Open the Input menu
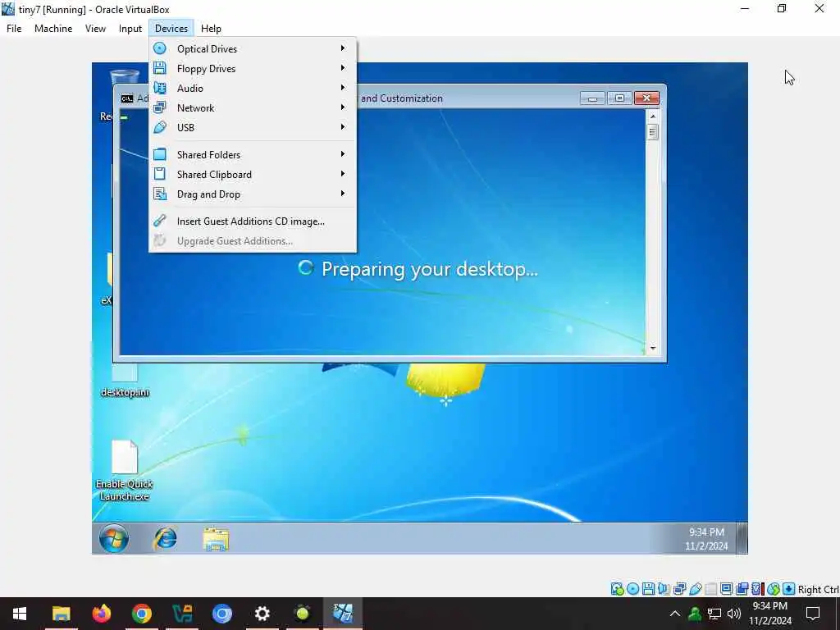Image resolution: width=840 pixels, height=630 pixels. [x=130, y=29]
